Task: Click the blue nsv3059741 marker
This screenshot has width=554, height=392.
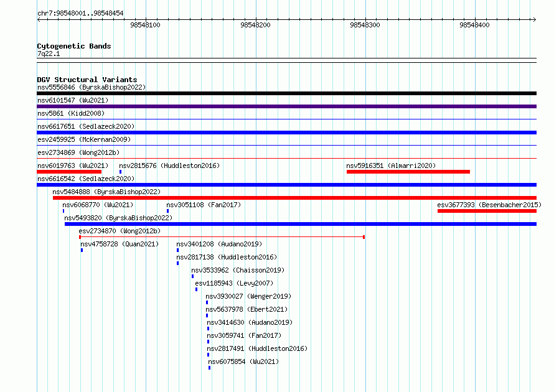Action: pos(208,342)
